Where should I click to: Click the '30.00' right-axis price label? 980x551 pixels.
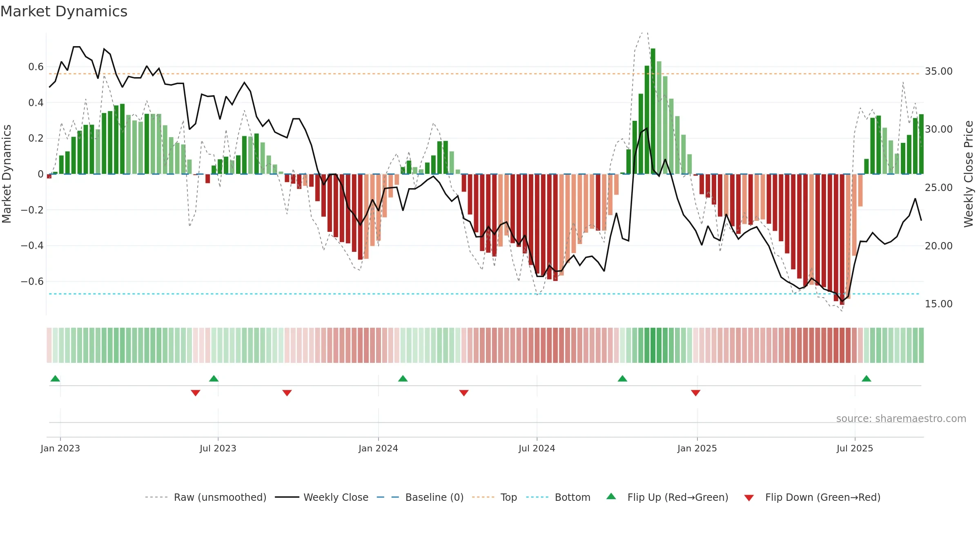(x=939, y=129)
